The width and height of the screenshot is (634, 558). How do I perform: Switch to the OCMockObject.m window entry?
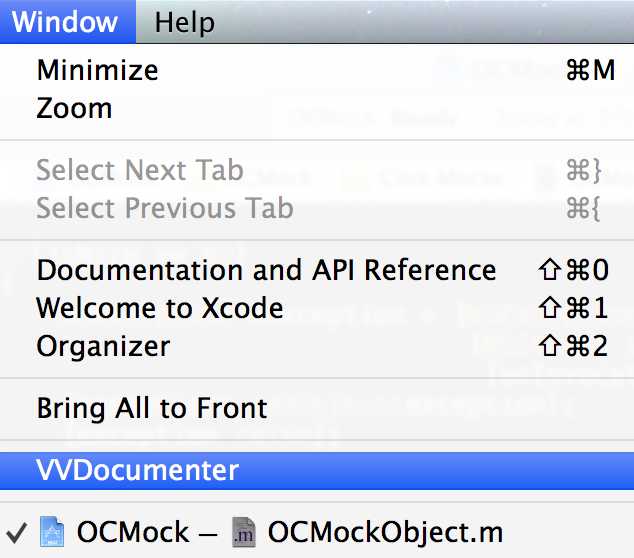(385, 532)
